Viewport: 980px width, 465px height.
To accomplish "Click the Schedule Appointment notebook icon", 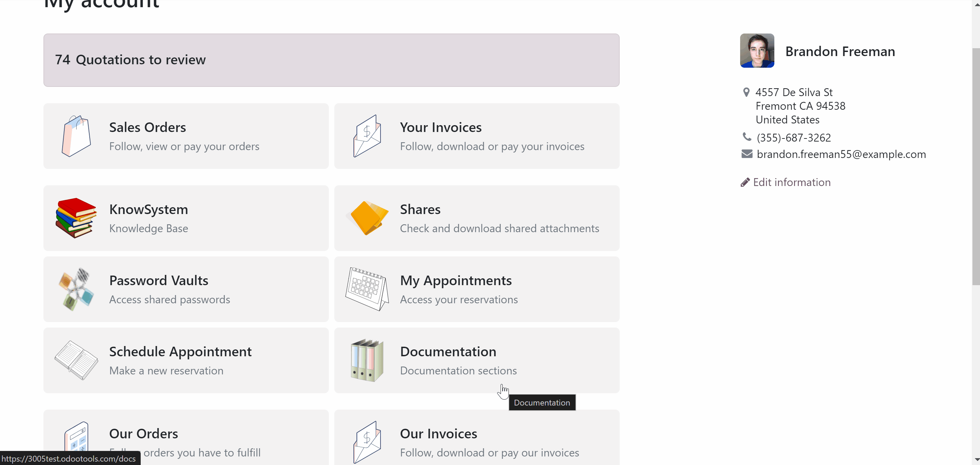I will 76,360.
